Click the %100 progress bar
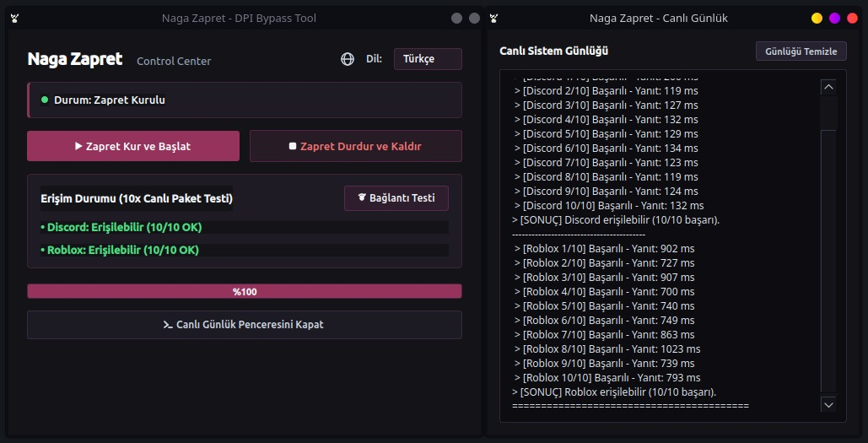Image resolution: width=868 pixels, height=443 pixels. pos(245,291)
